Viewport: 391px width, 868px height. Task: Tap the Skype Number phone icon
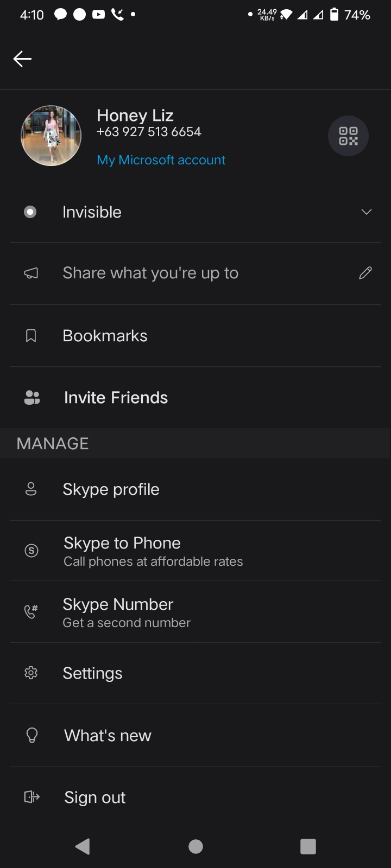pyautogui.click(x=31, y=612)
